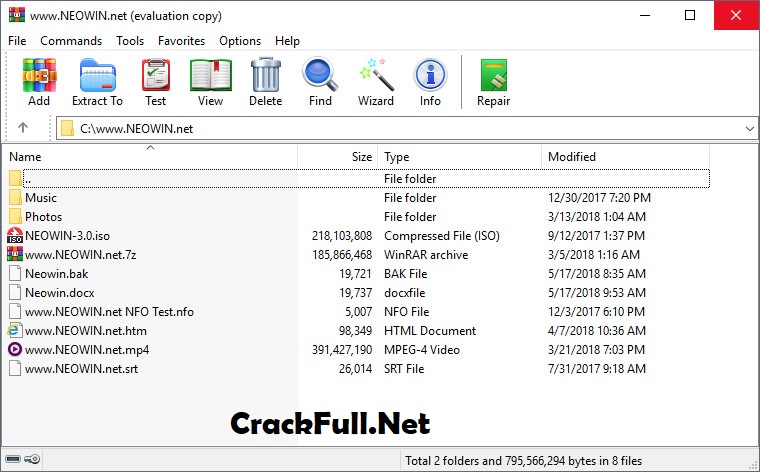Select the www.NEOWIN.net.srt file name
This screenshot has width=760, height=472.
[x=81, y=369]
